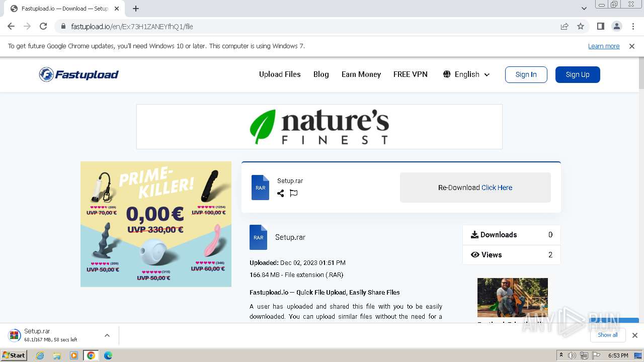Viewport: 644px width, 362px height.
Task: Close the downloads shelf
Action: tap(635, 335)
